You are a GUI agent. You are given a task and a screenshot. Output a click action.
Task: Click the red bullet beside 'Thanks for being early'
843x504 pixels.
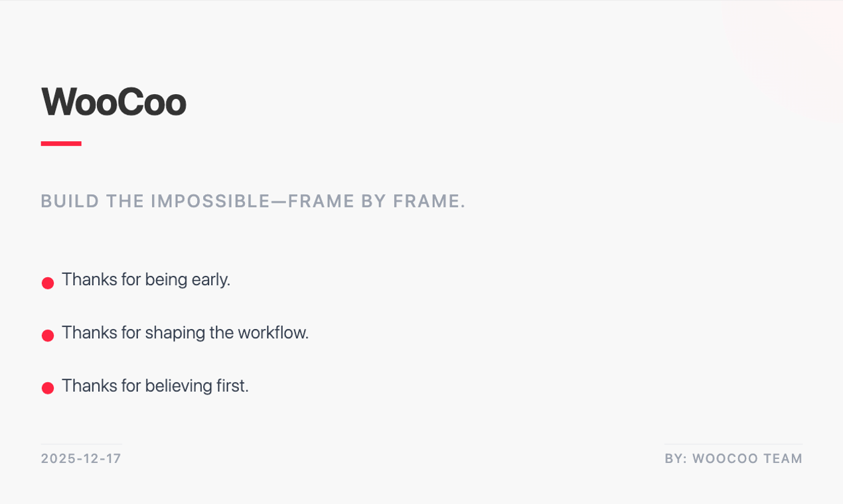(x=48, y=283)
